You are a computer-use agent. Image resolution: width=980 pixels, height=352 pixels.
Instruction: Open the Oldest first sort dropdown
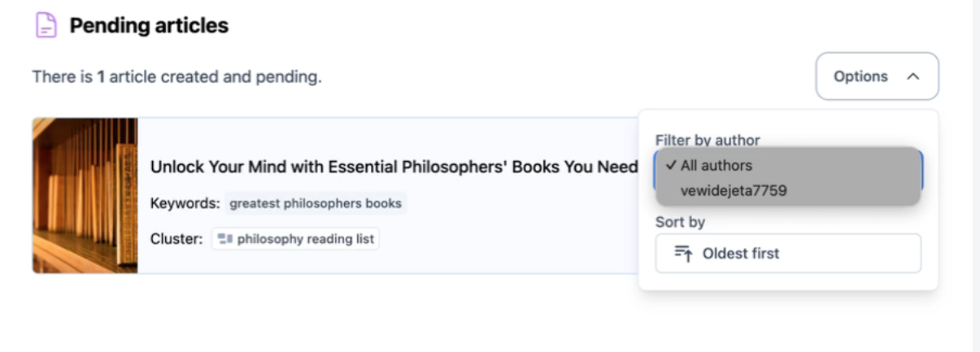(x=787, y=254)
